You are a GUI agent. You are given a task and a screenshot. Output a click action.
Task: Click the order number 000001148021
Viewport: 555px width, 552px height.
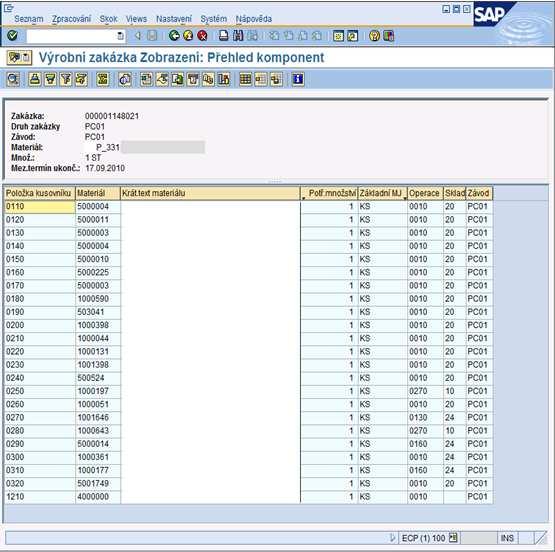point(112,116)
